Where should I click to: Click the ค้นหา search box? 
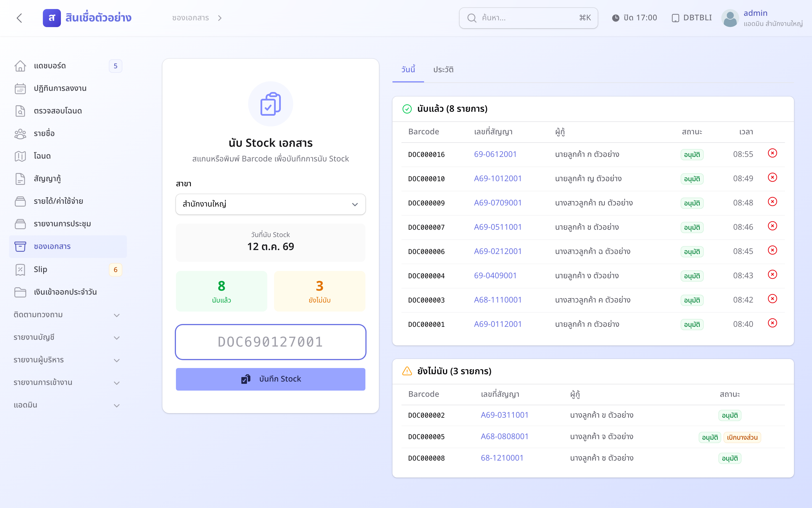(528, 18)
